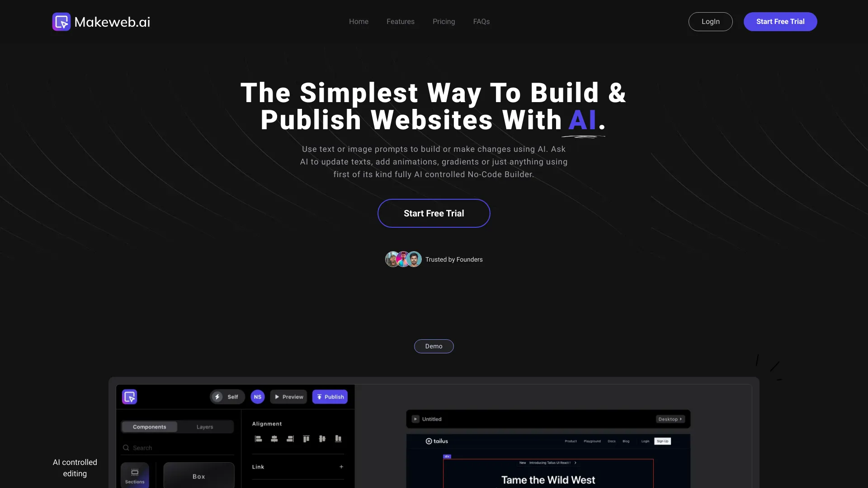Image resolution: width=868 pixels, height=488 pixels.
Task: Select the Components tab
Action: [149, 427]
